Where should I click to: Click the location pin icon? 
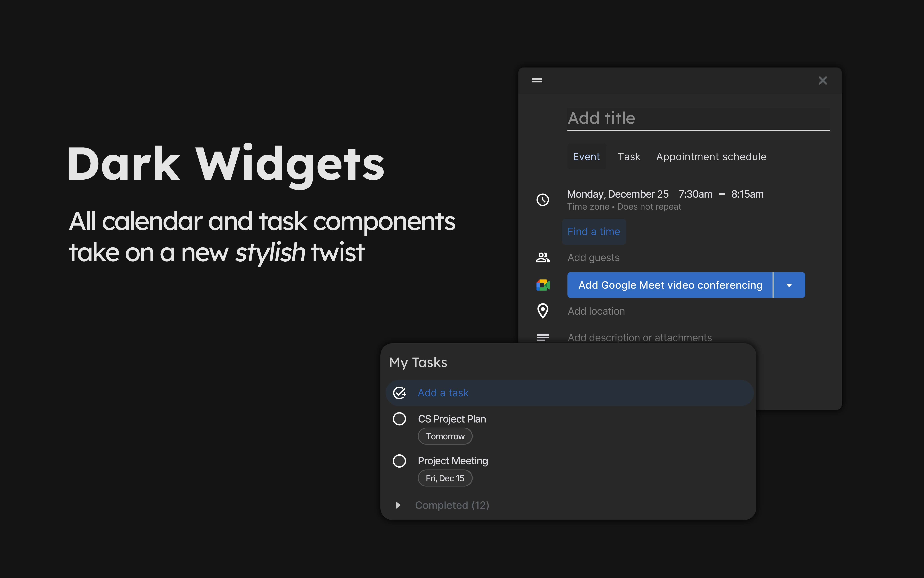(543, 311)
